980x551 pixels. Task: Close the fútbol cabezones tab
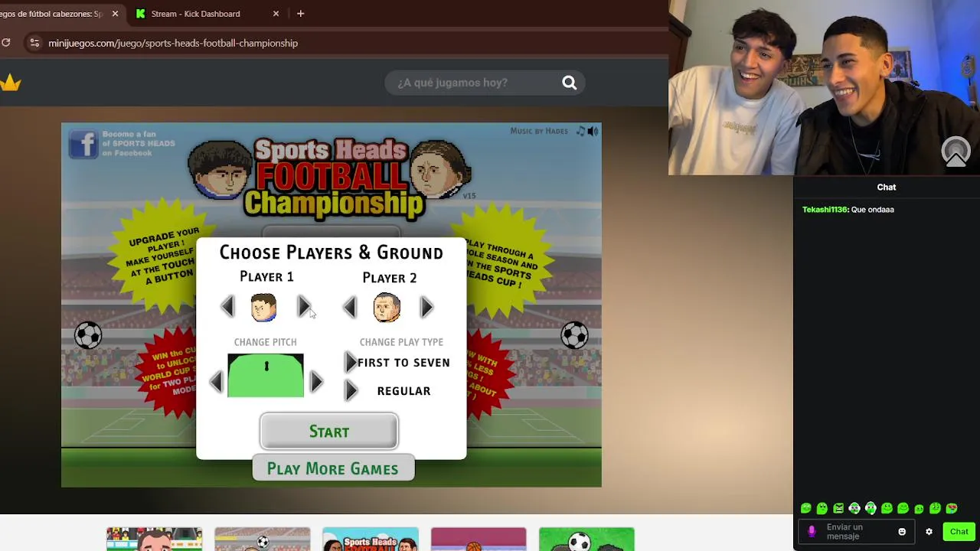pyautogui.click(x=115, y=14)
